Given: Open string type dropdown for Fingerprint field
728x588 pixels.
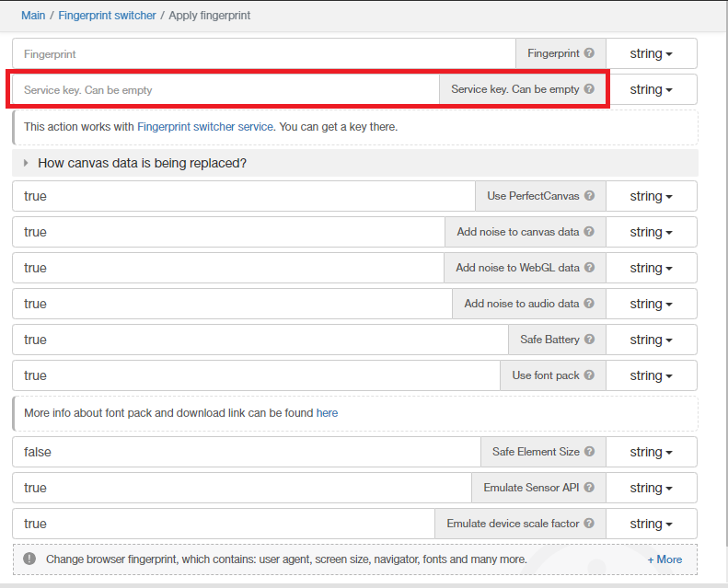Looking at the screenshot, I should [x=651, y=53].
